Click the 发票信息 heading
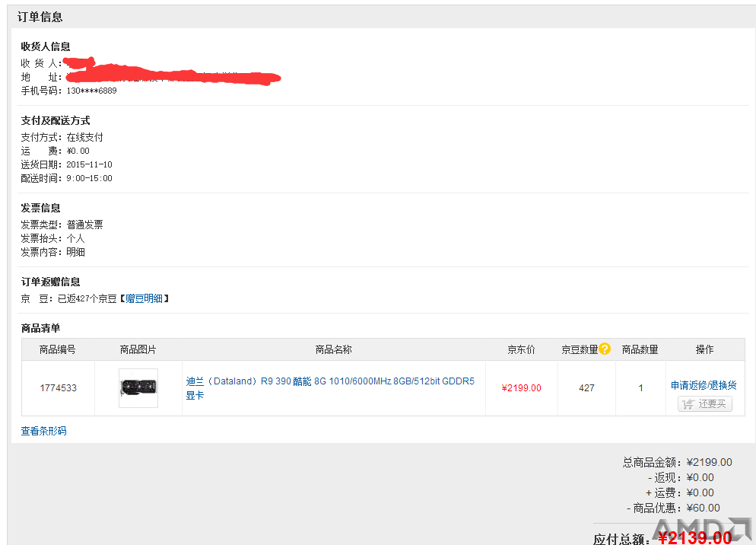The height and width of the screenshot is (545, 756). (x=40, y=208)
